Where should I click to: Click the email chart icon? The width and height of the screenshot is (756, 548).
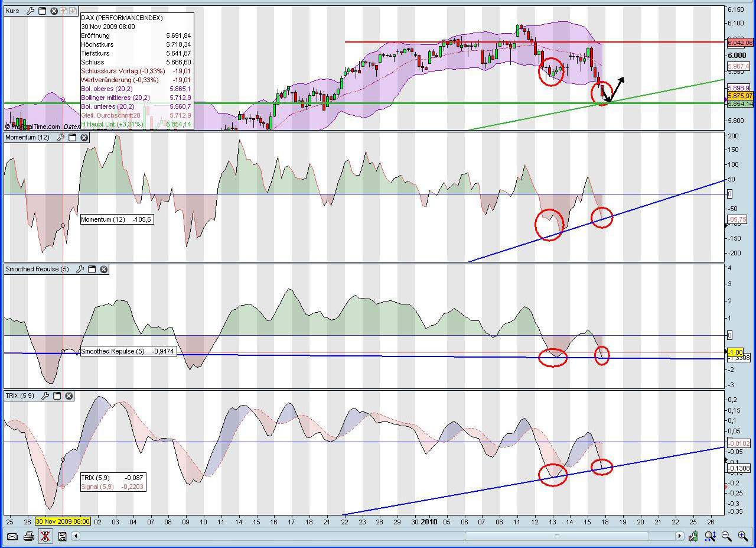point(12,537)
